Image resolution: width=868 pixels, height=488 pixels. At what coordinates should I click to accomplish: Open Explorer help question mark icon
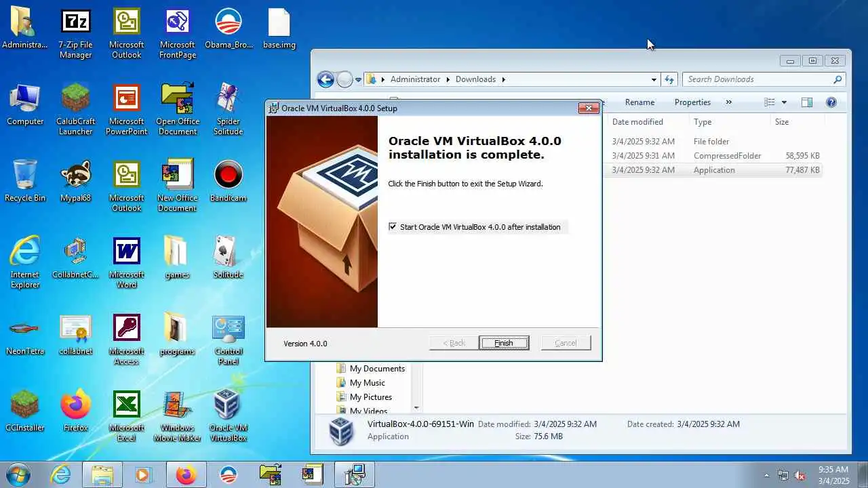(831, 102)
